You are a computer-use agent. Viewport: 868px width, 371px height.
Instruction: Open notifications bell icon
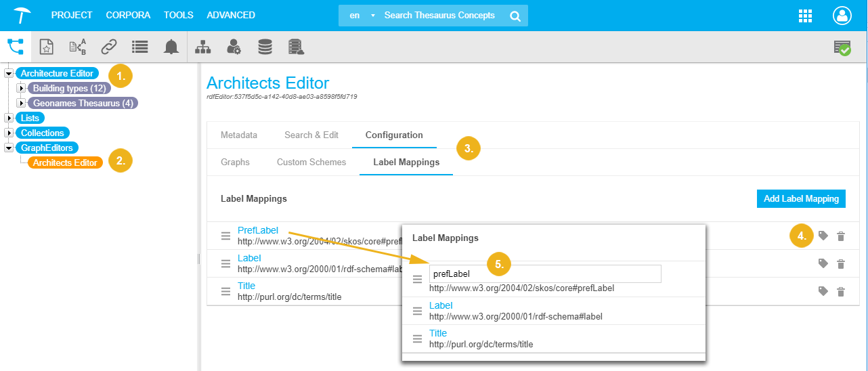[171, 47]
